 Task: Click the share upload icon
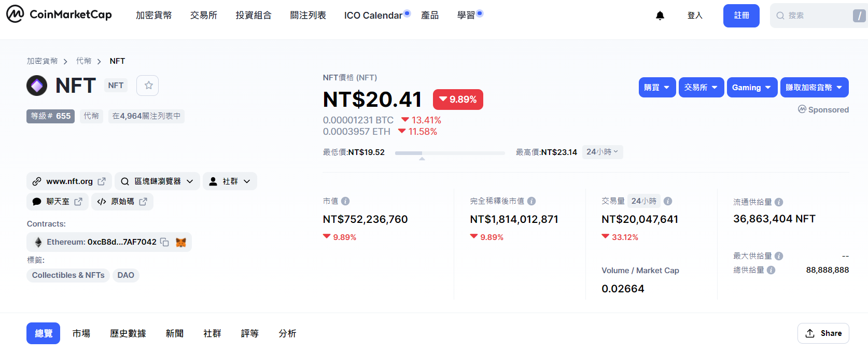point(810,333)
